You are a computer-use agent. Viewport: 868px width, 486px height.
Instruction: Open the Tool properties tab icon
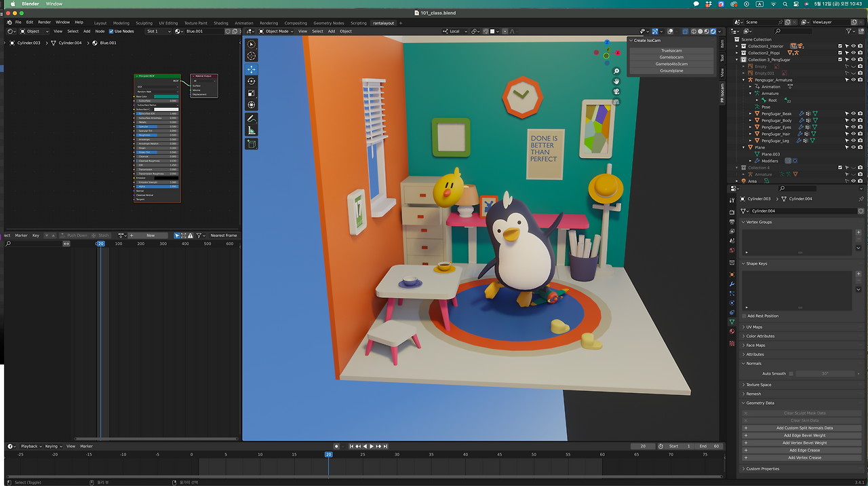tap(732, 201)
